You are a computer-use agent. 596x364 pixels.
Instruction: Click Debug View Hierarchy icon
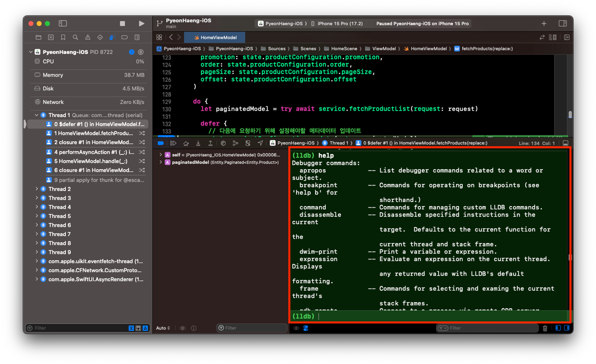(x=223, y=143)
